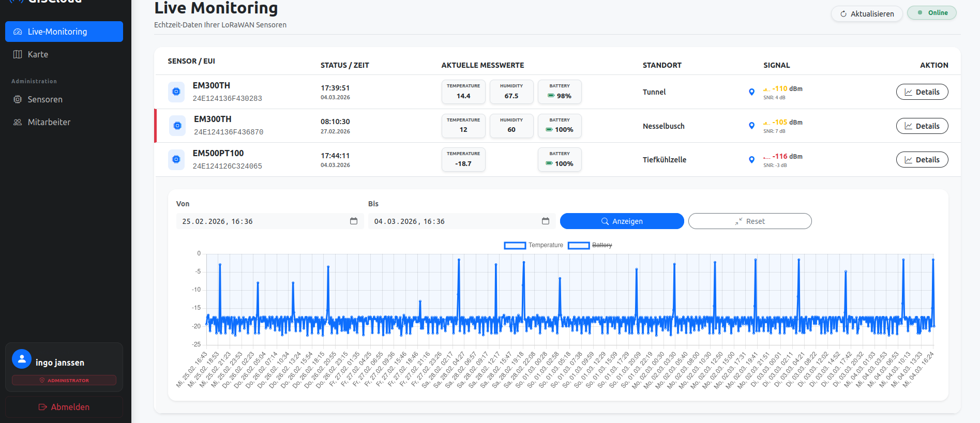The width and height of the screenshot is (980, 423).
Task: Click the Von date-time field
Action: tap(270, 221)
